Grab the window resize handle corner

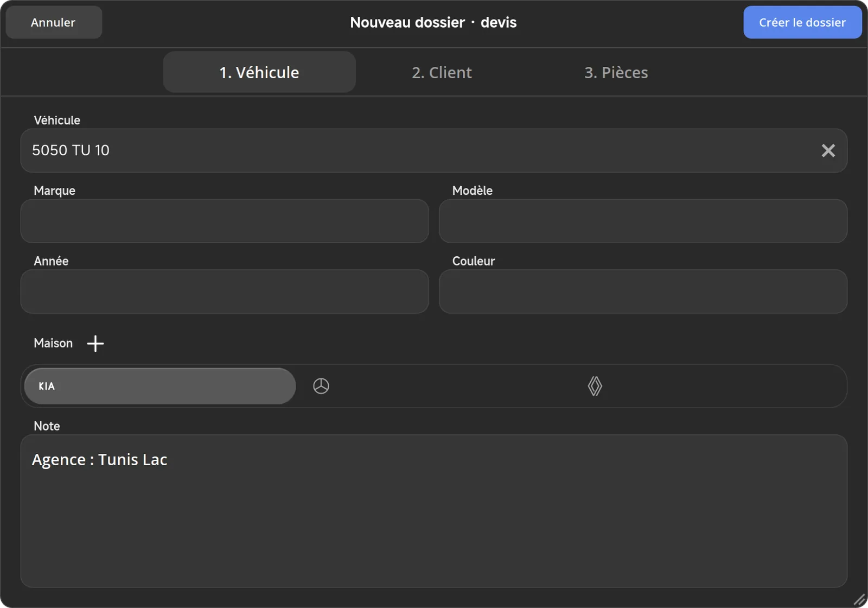pos(860,600)
